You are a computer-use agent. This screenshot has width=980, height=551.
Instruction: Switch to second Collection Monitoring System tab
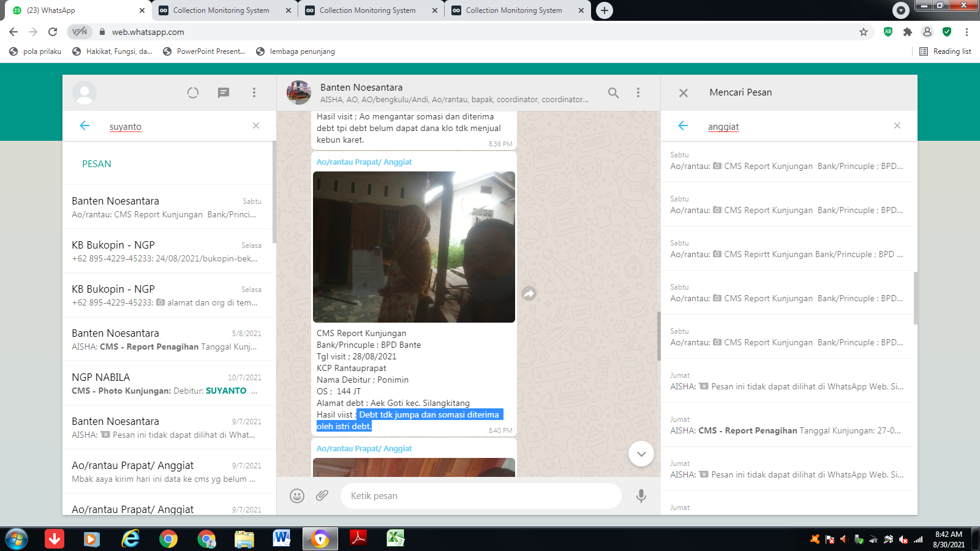coord(367,10)
